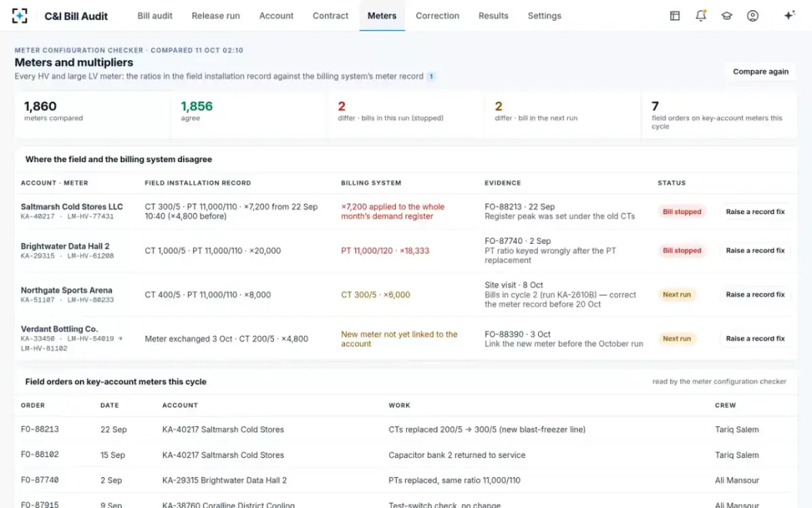
Task: Select the Saltmarsh Cold Stores LLC account name
Action: [72, 207]
